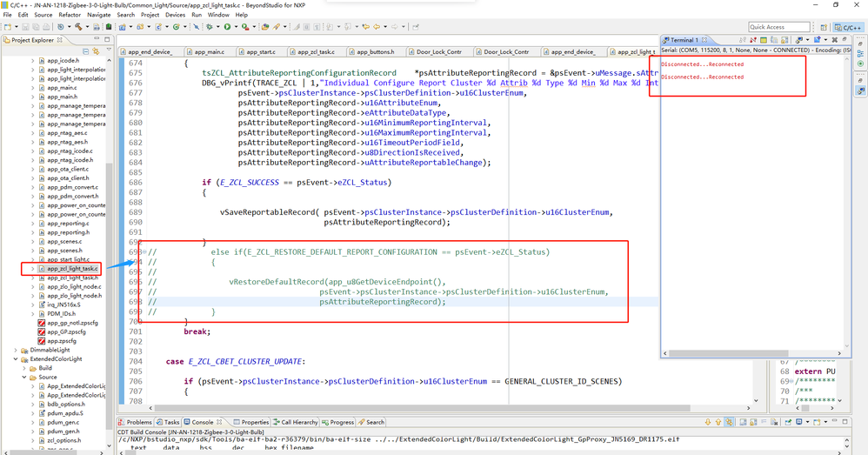
Task: Open Debug toolbar dropdown arrow
Action: click(x=218, y=27)
